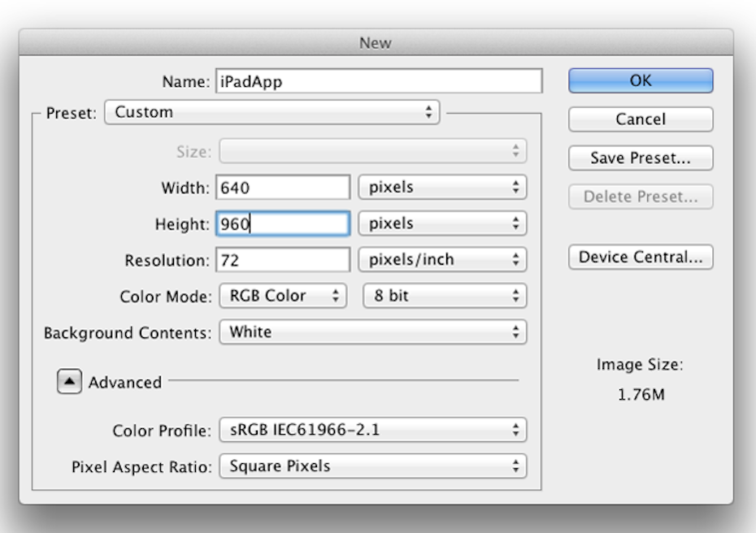Click the Height input field
The height and width of the screenshot is (533, 756).
[283, 223]
